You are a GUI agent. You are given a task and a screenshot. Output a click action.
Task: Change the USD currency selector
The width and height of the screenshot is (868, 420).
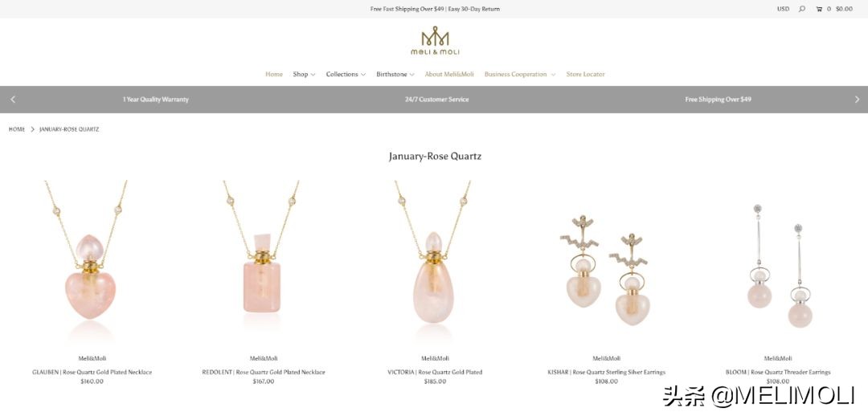pos(783,9)
